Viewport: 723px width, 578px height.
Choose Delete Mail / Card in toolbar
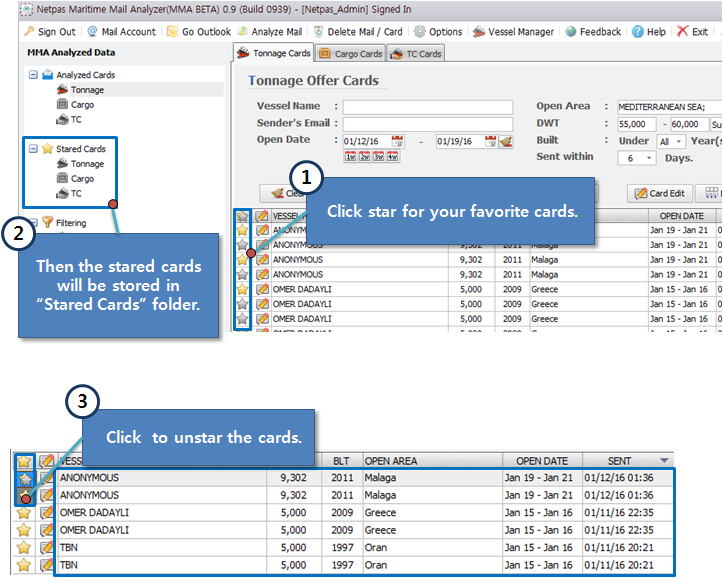pyautogui.click(x=358, y=32)
